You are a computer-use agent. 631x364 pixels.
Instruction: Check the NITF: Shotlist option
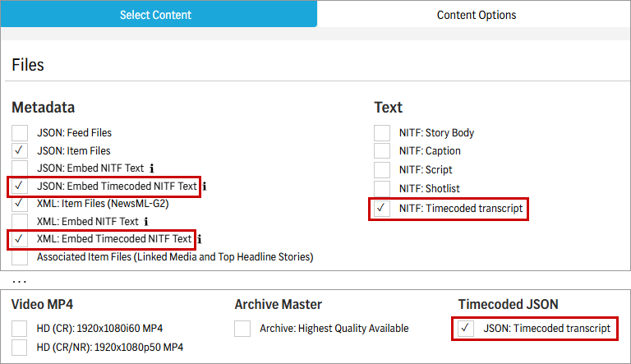pyautogui.click(x=382, y=189)
